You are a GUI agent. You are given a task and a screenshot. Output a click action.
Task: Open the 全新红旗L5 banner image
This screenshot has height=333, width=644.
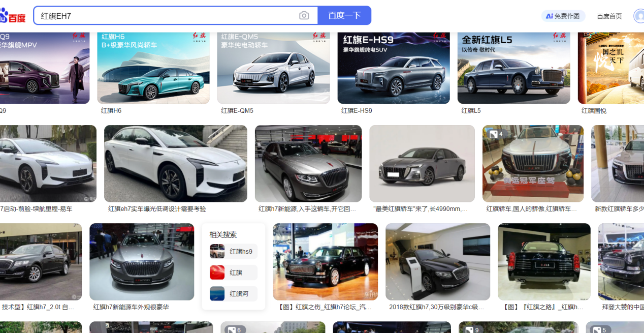pyautogui.click(x=513, y=67)
